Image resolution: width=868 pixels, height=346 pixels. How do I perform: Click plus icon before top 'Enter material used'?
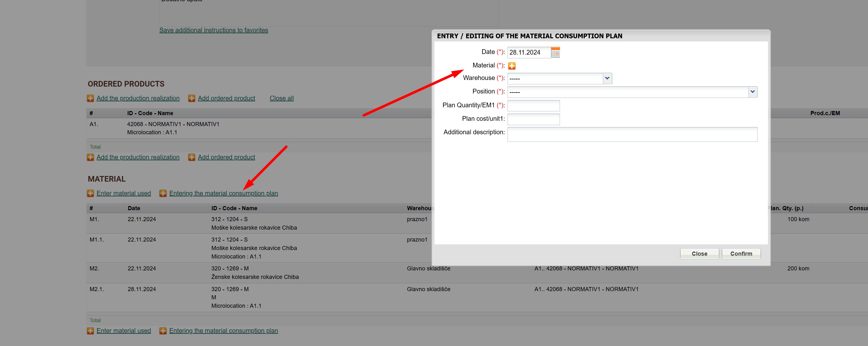tap(90, 193)
